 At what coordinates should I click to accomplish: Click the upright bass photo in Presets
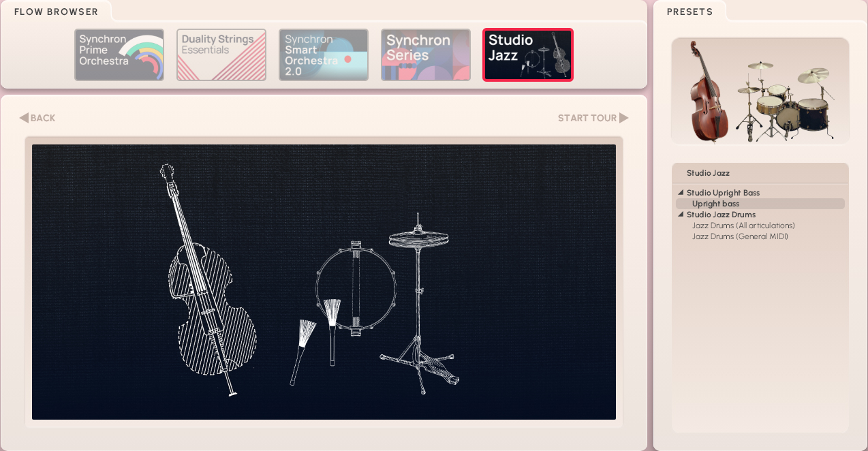tap(709, 91)
